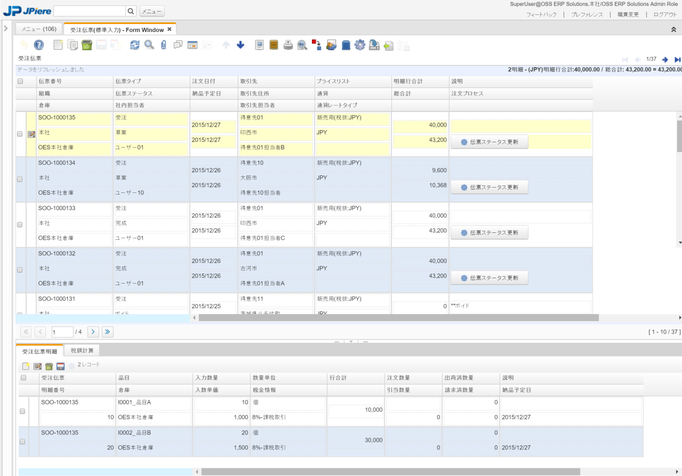682x476 pixels.
Task: Check the detail line I0002_品目B checkbox
Action: pyautogui.click(x=23, y=441)
